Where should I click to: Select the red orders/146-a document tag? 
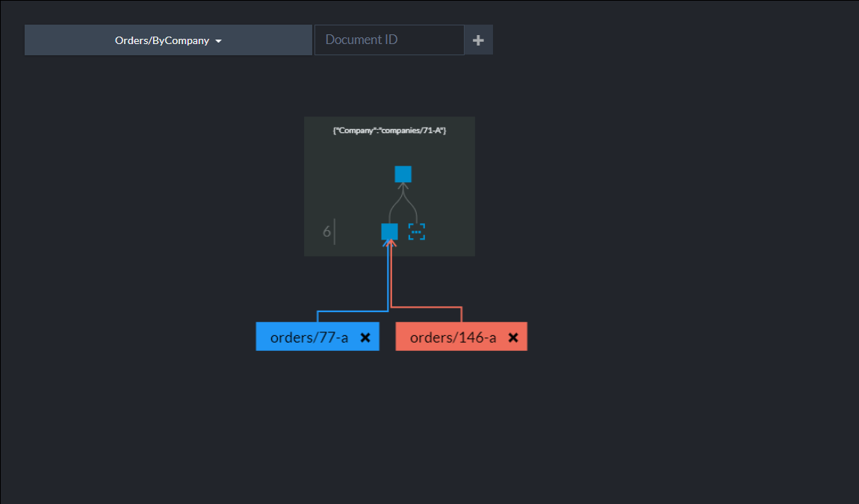coord(462,336)
